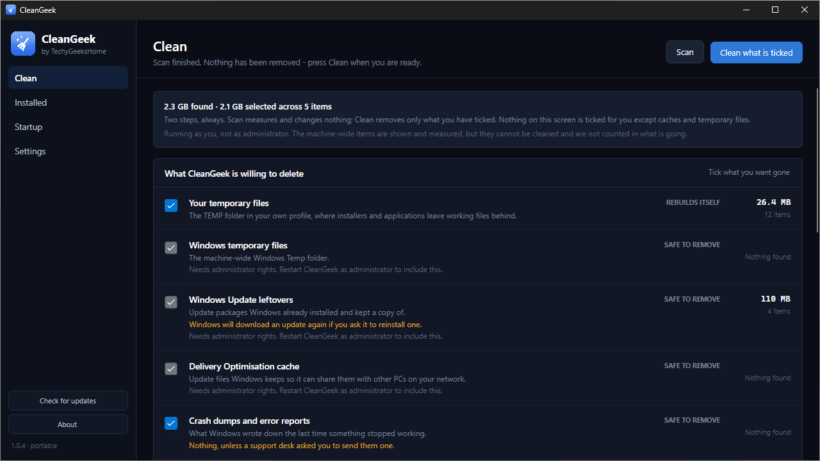Open the Settings section
This screenshot has height=461, width=820.
[68, 152]
